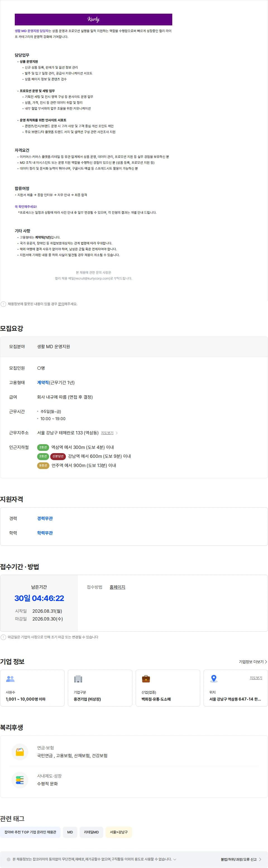Open 기업정보 더보기
The image size is (268, 868).
pyautogui.click(x=253, y=662)
